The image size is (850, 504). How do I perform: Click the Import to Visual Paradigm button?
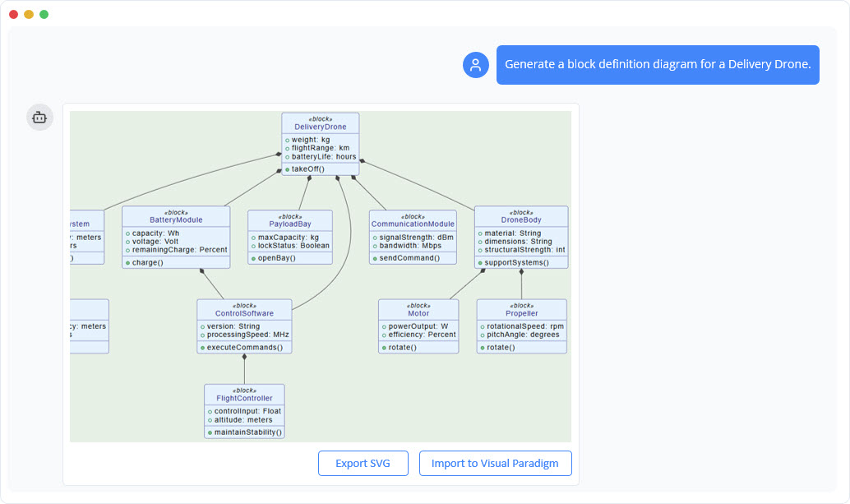click(495, 463)
